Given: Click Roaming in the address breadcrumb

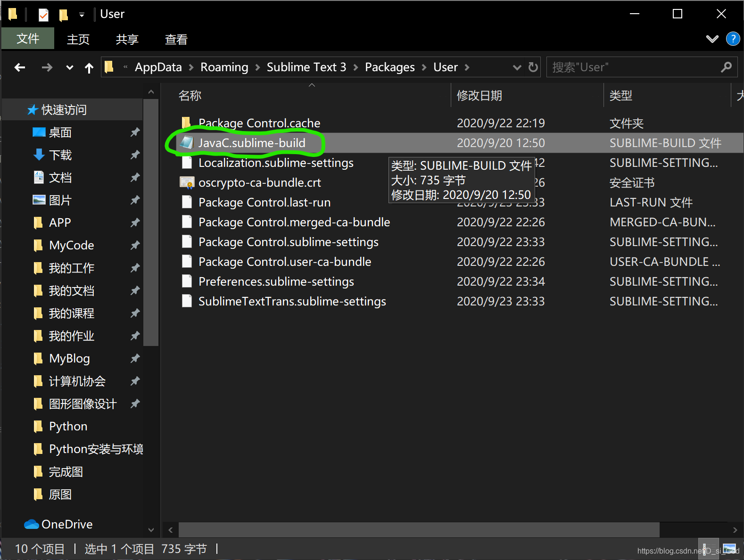Looking at the screenshot, I should coord(224,67).
